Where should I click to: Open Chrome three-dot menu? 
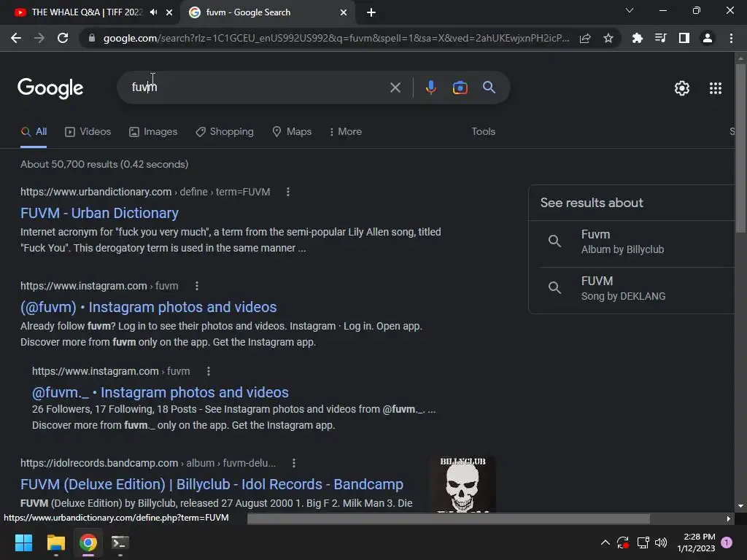pos(731,38)
